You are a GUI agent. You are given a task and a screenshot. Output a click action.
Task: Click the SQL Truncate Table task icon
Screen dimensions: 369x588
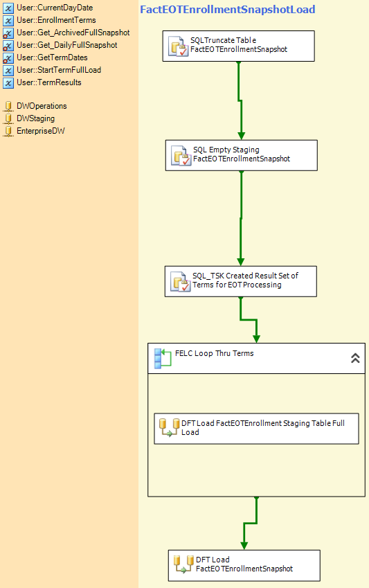[178, 46]
